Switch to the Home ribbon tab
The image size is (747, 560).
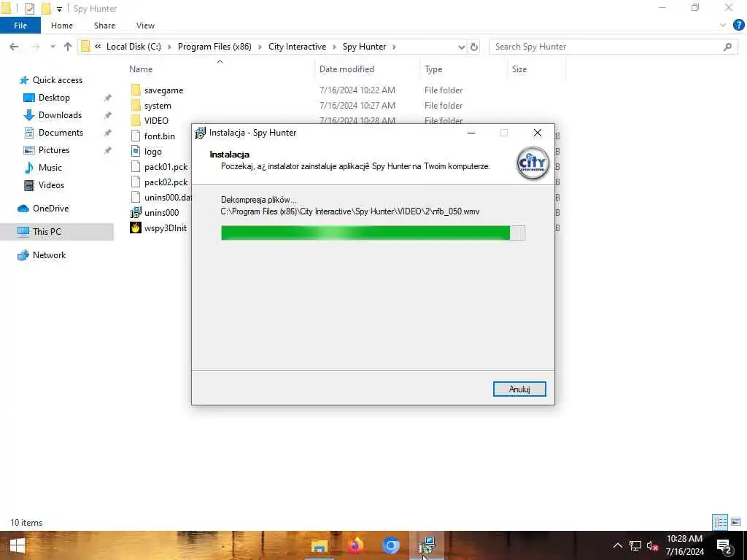tap(62, 26)
